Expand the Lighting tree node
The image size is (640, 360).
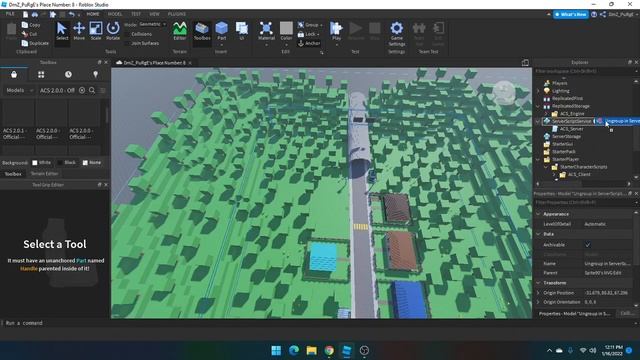538,91
